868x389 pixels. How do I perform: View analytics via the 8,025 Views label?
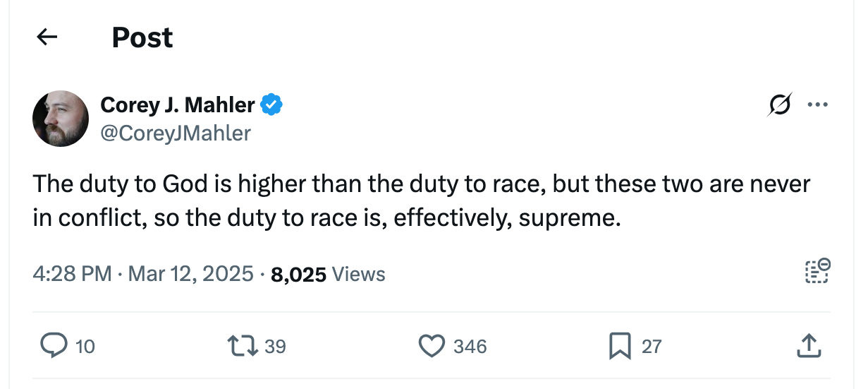click(x=328, y=274)
